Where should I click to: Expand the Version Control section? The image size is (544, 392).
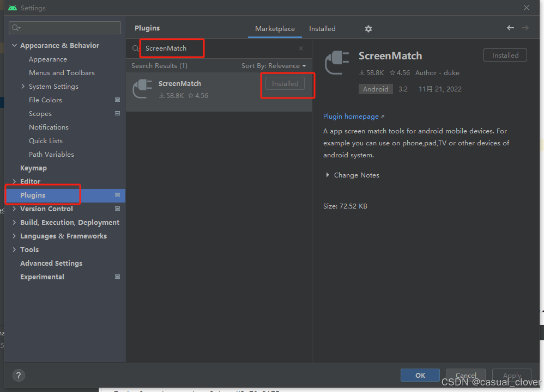(x=14, y=209)
